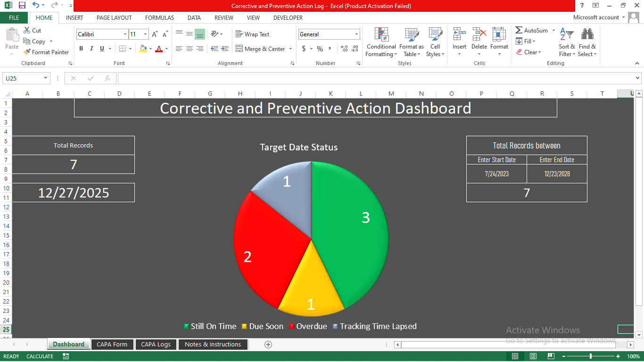The height and width of the screenshot is (362, 644).
Task: Expand the Name Box dropdown arrow
Action: 46,78
